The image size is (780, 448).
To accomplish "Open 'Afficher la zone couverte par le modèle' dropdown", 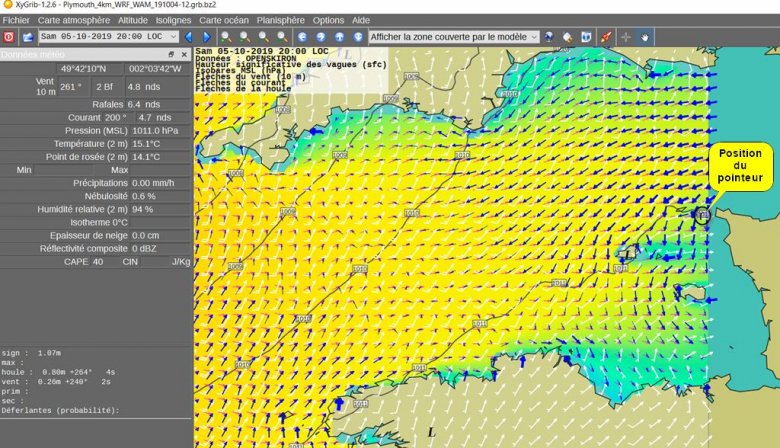I will click(x=454, y=37).
